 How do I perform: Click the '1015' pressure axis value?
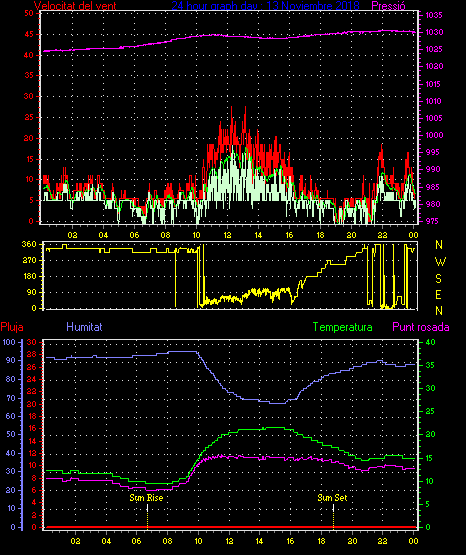[x=434, y=84]
